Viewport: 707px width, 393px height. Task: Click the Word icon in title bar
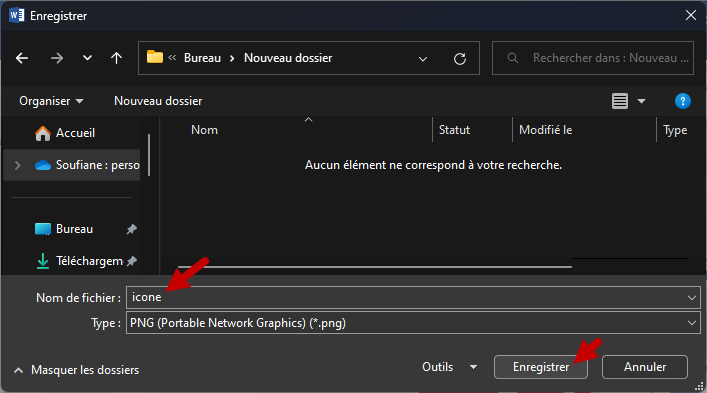pos(16,15)
